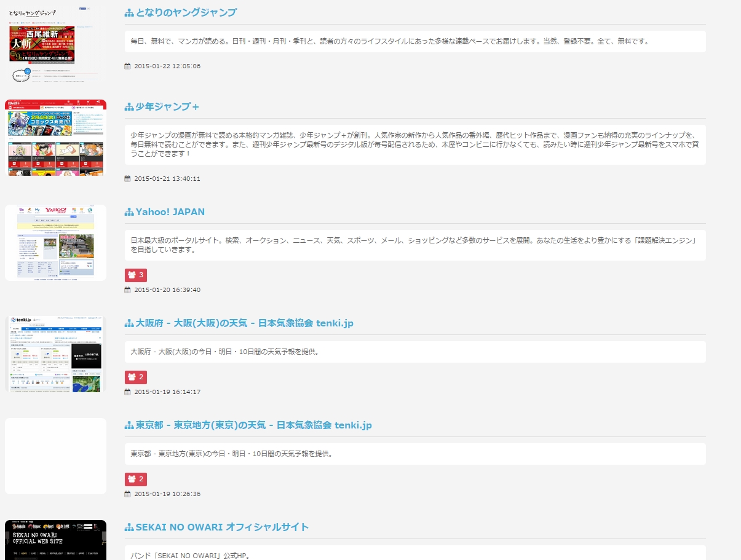Click the date text 2015-01-19 16:14:17
Viewport: 741px width, 560px height.
[167, 392]
